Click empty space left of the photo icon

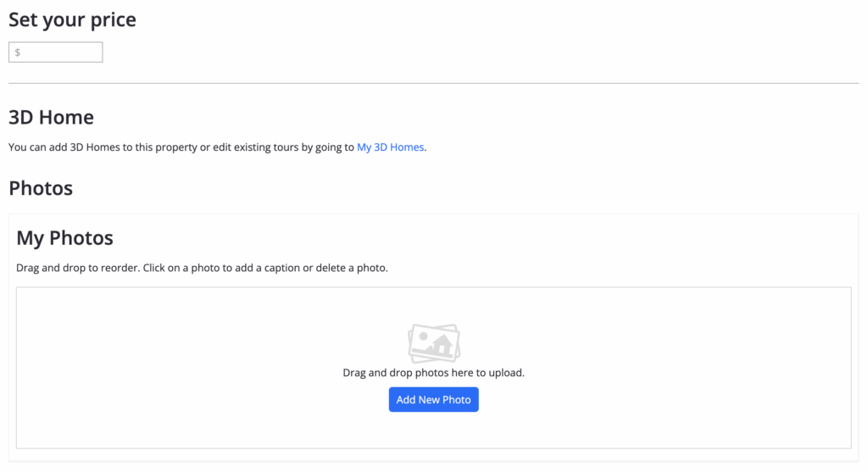(212, 343)
